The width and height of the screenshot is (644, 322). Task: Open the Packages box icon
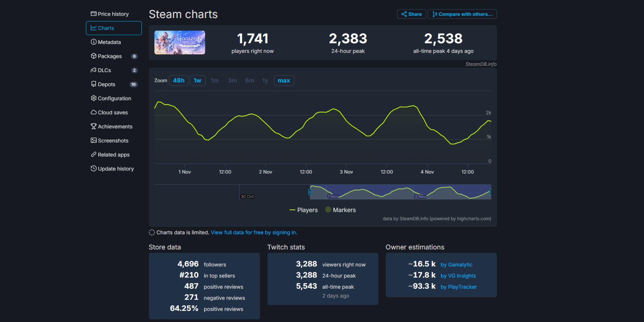(x=94, y=56)
